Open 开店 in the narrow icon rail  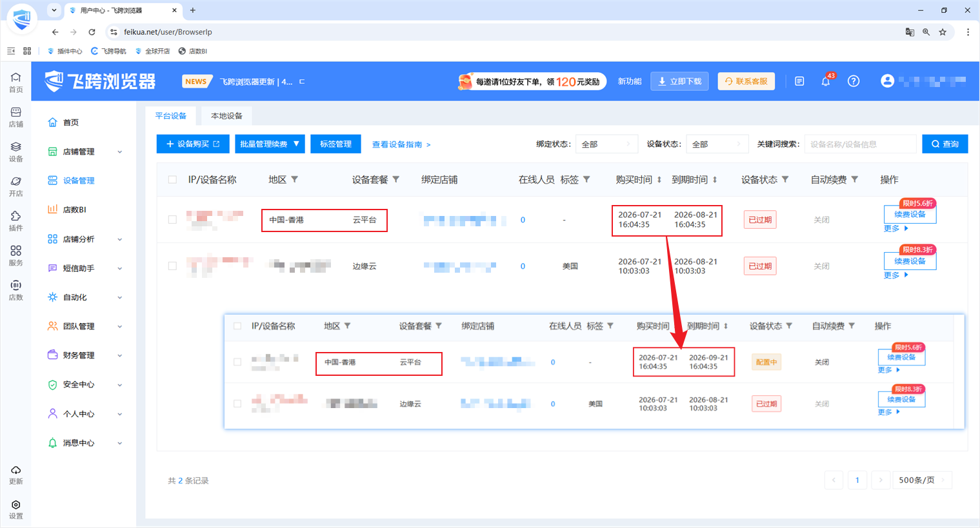pyautogui.click(x=16, y=186)
